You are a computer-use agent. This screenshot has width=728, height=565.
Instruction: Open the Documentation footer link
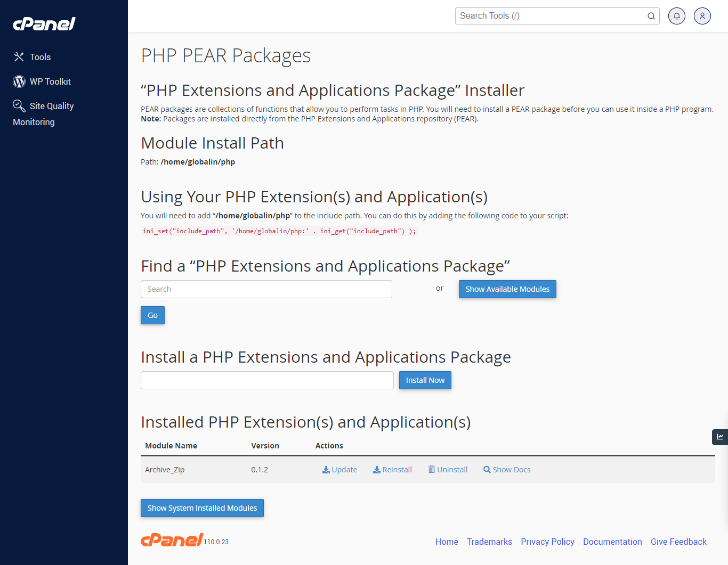pyautogui.click(x=612, y=542)
